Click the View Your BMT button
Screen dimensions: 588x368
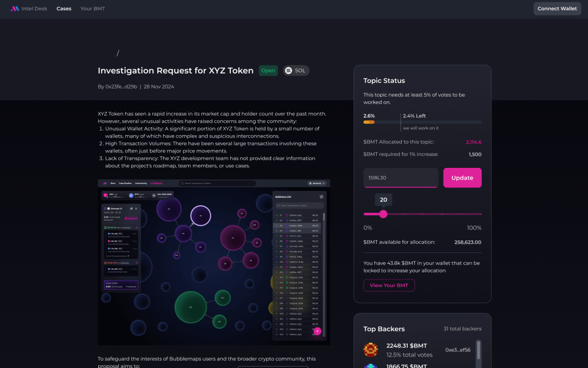(x=389, y=285)
